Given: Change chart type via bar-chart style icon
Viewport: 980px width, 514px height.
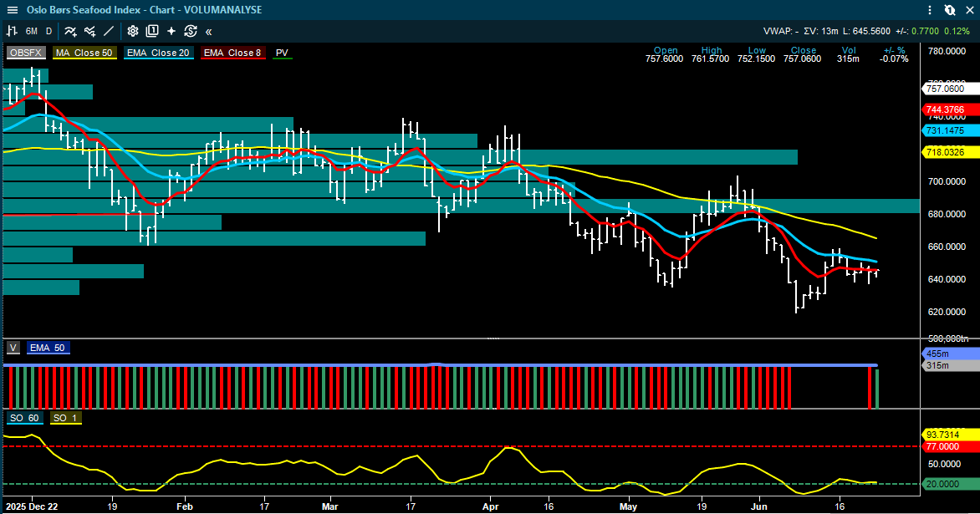Looking at the screenshot, I should (12, 31).
